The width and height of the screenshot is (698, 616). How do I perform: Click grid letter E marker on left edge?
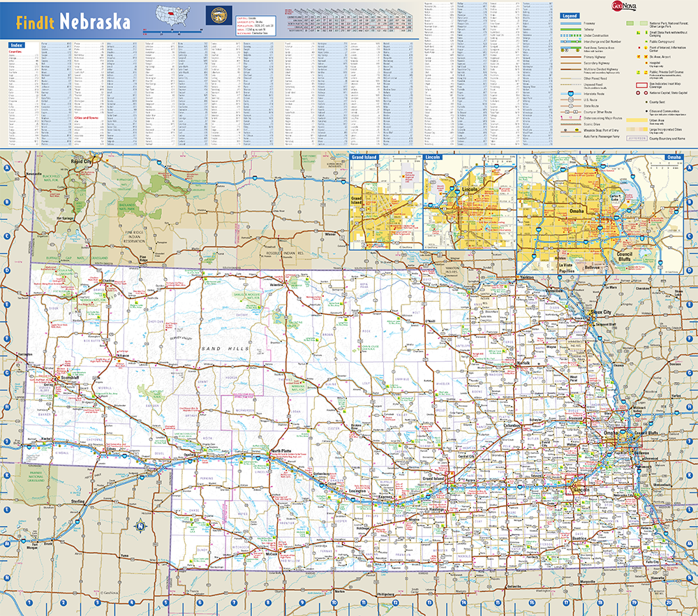[x=7, y=305]
